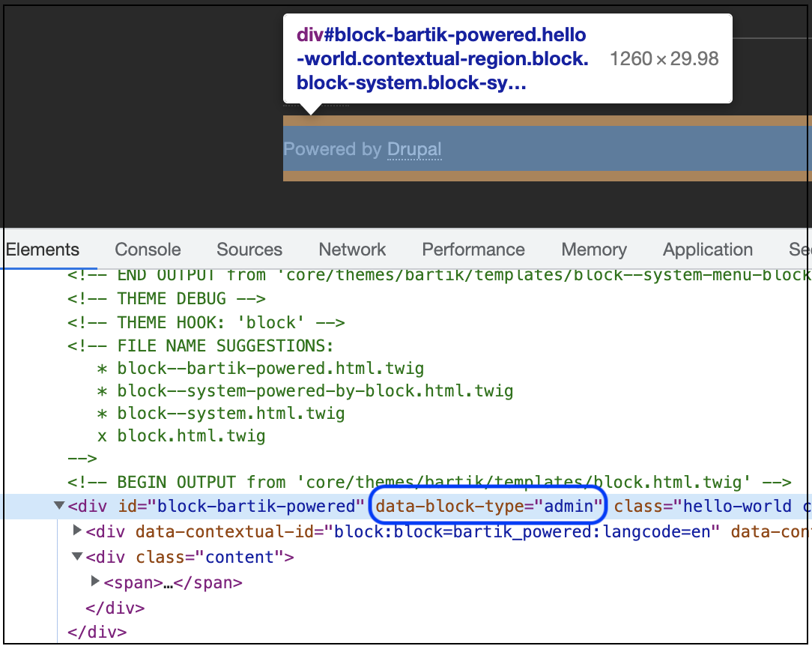Screen dimensions: 812x646
Task: Click the "Powered by" text in the page
Action: point(332,149)
